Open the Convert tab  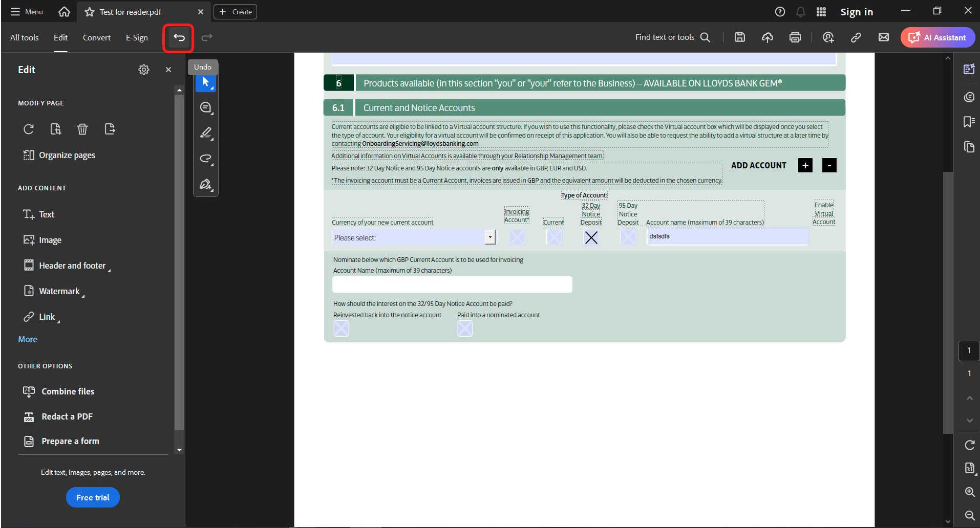[x=97, y=37]
